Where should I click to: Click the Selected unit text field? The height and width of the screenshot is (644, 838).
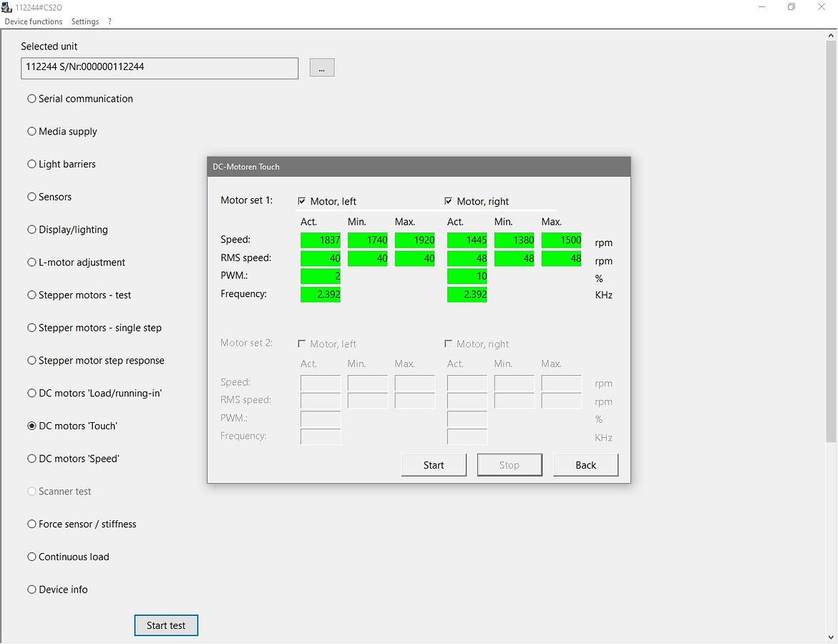point(160,68)
